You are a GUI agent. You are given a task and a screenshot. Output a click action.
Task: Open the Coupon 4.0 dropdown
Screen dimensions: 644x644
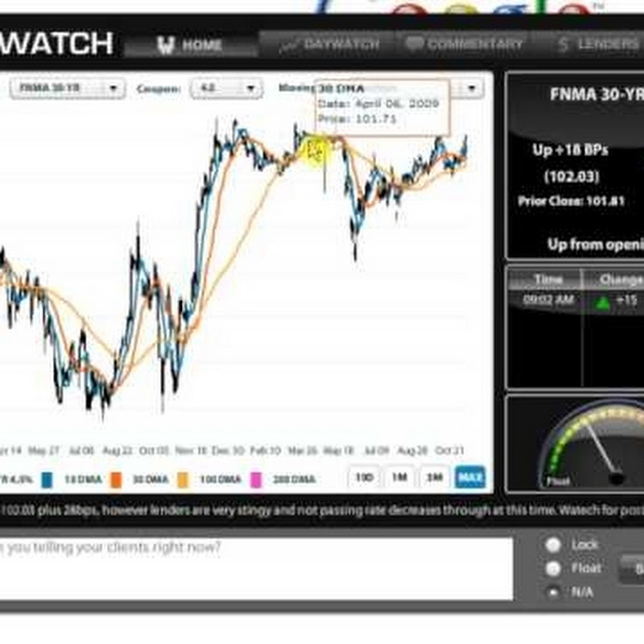226,89
